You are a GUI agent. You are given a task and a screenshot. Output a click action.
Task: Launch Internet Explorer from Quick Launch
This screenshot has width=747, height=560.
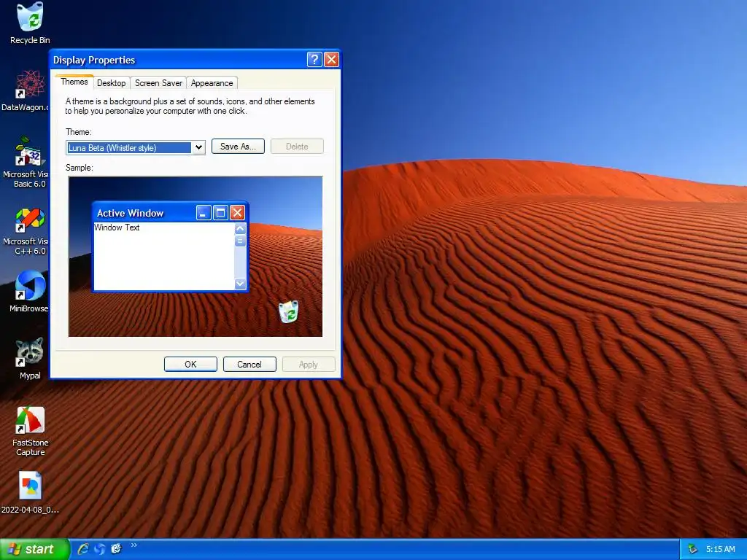[x=83, y=549]
